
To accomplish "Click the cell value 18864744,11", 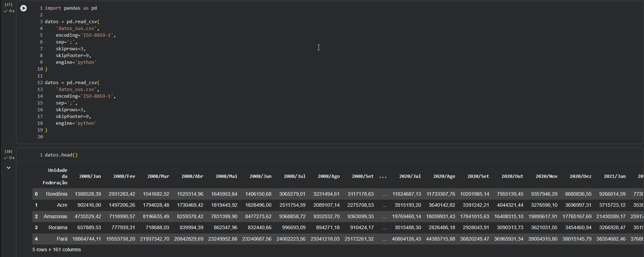I will tap(87, 239).
